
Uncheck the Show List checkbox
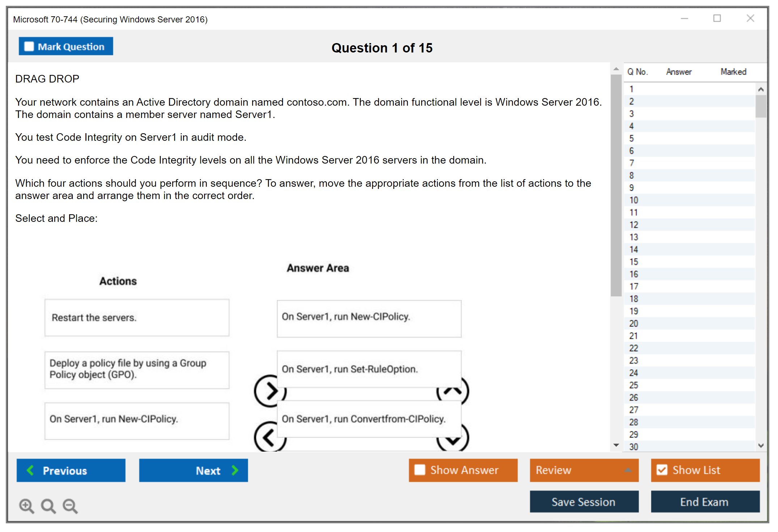[662, 470]
